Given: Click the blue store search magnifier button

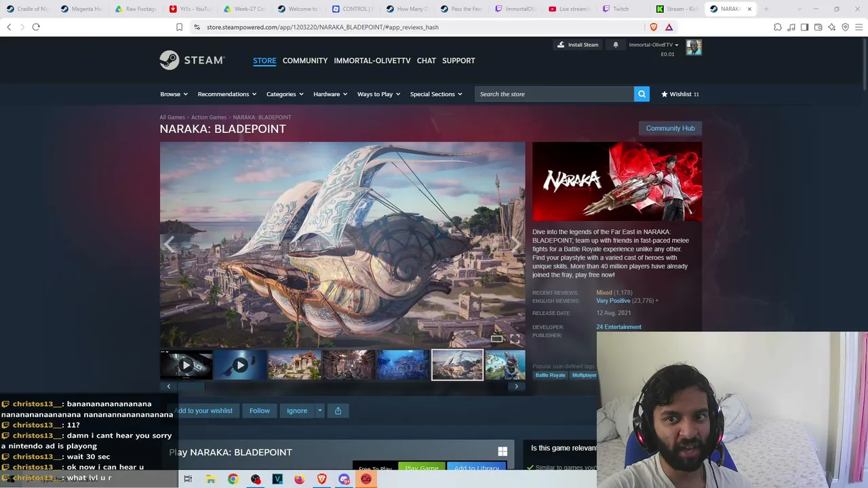Looking at the screenshot, I should 642,94.
